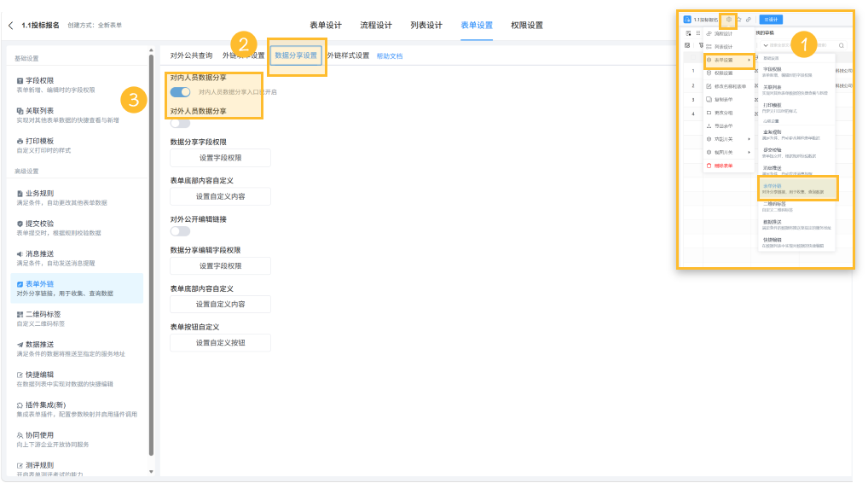Click the 测评规则 icon in the sidebar

(20, 466)
